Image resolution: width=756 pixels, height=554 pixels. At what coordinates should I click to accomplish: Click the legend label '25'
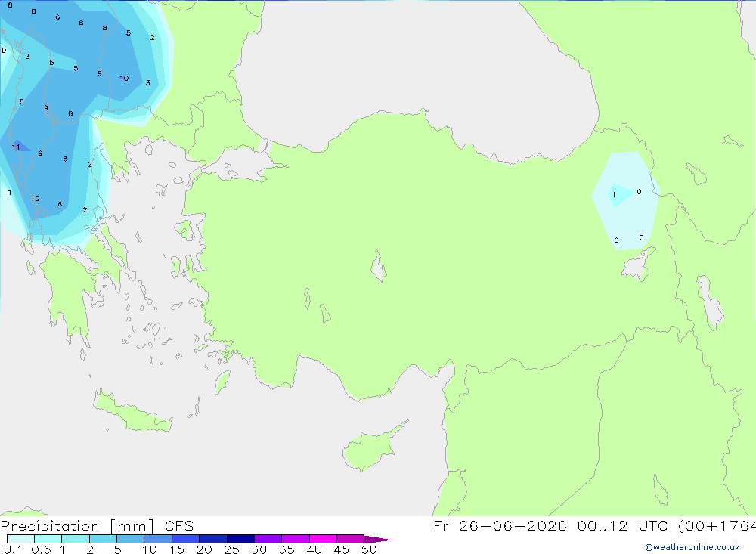[x=231, y=549]
